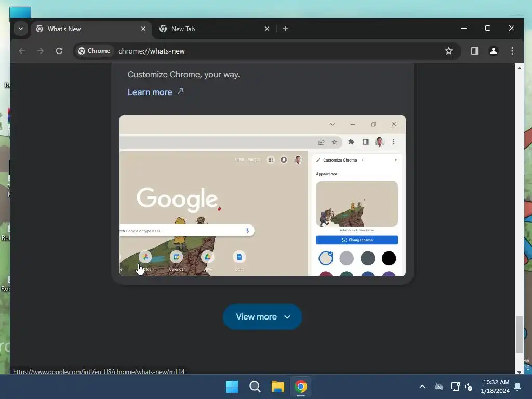
Task: Close the New Tab tab
Action: tap(267, 29)
